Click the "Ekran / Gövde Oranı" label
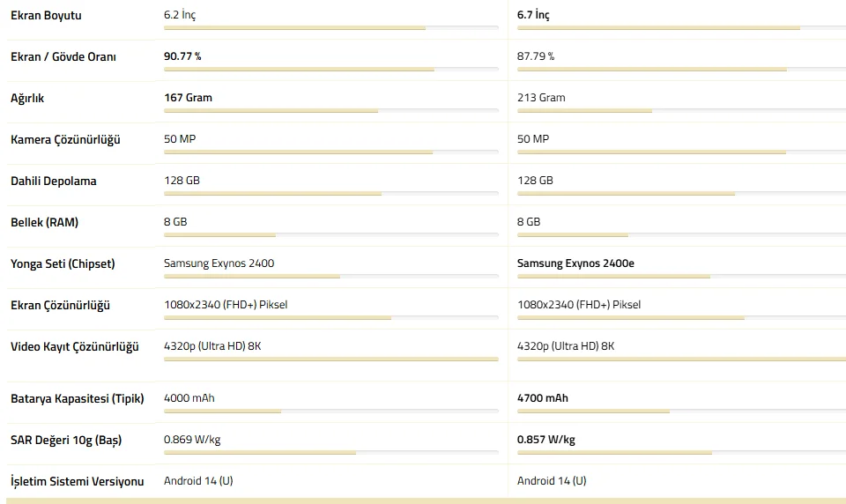The image size is (846, 504). pyautogui.click(x=63, y=57)
